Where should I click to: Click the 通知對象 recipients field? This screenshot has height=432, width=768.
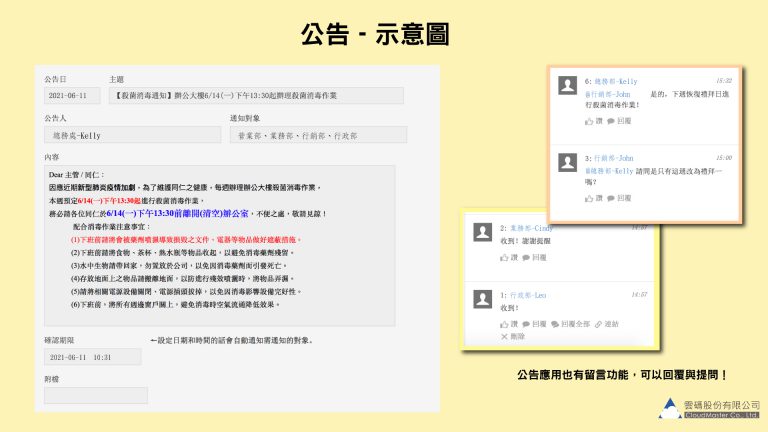(x=318, y=135)
